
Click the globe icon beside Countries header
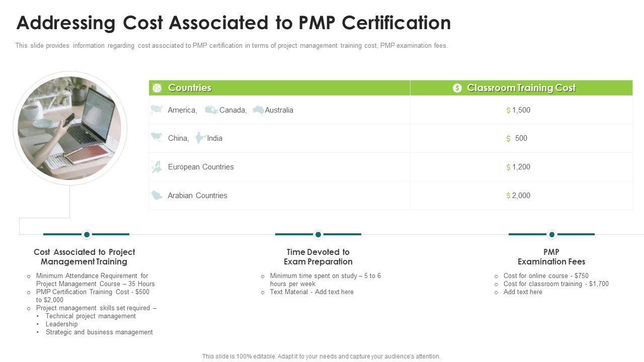pyautogui.click(x=157, y=88)
